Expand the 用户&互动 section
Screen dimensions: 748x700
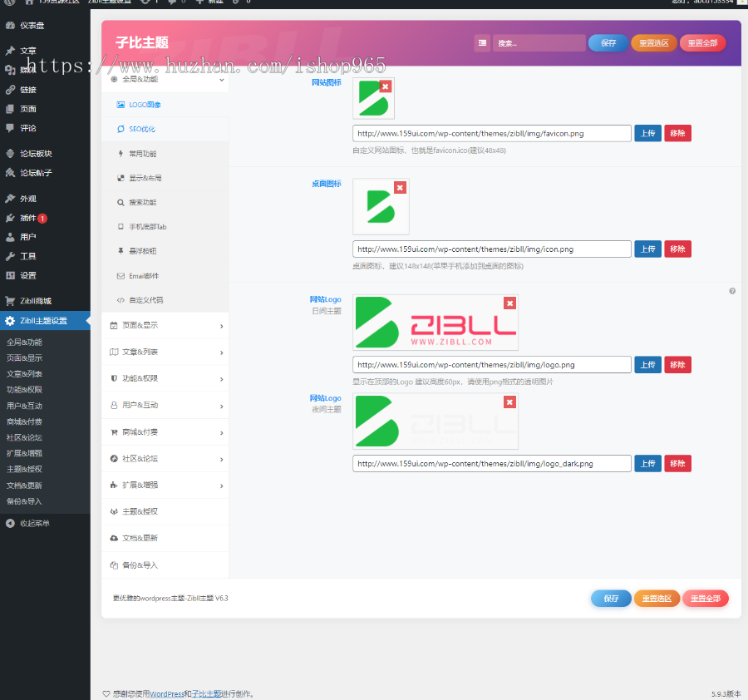pos(165,405)
